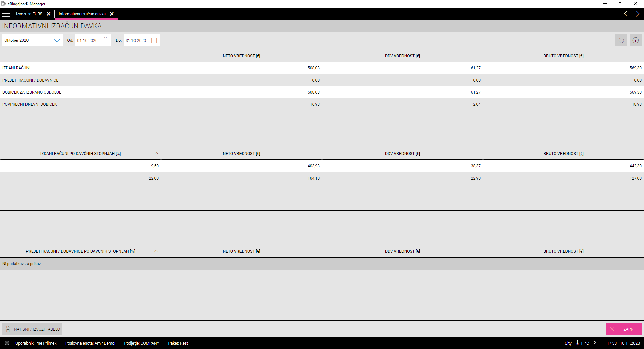Viewport: 644px width, 349px height.
Task: Select the 9,50 tax rate row
Action: 154,166
